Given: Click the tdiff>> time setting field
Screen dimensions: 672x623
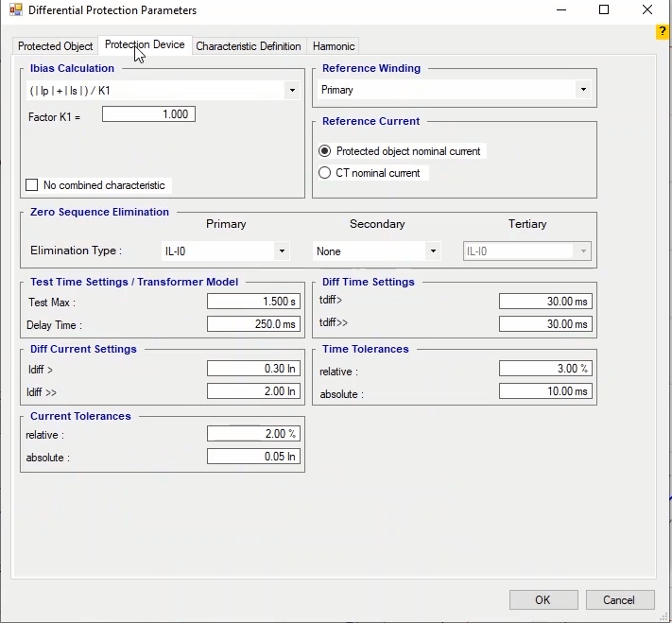Looking at the screenshot, I should [544, 324].
